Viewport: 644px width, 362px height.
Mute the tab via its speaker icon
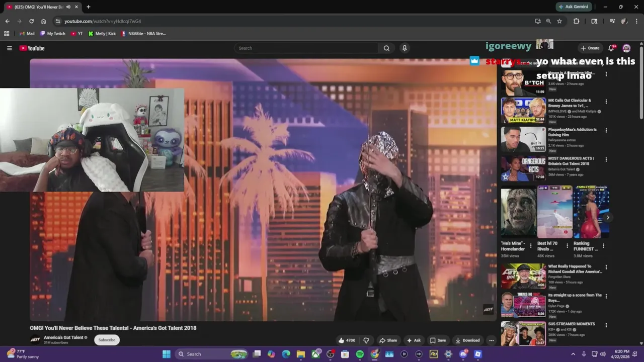click(x=68, y=7)
